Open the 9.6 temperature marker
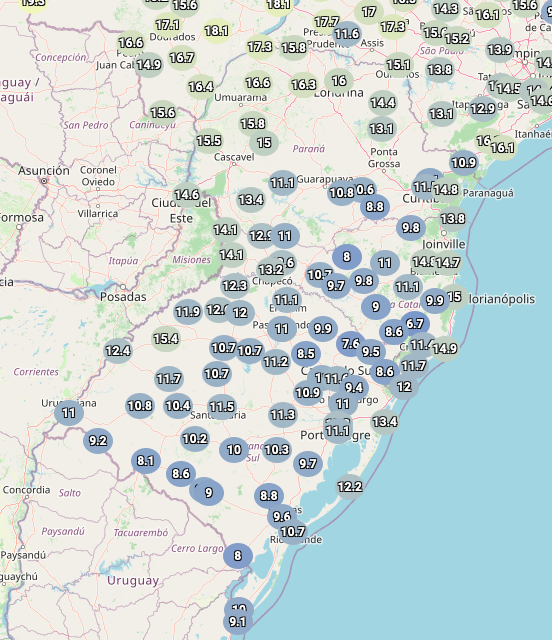This screenshot has width=552, height=640. [x=282, y=517]
